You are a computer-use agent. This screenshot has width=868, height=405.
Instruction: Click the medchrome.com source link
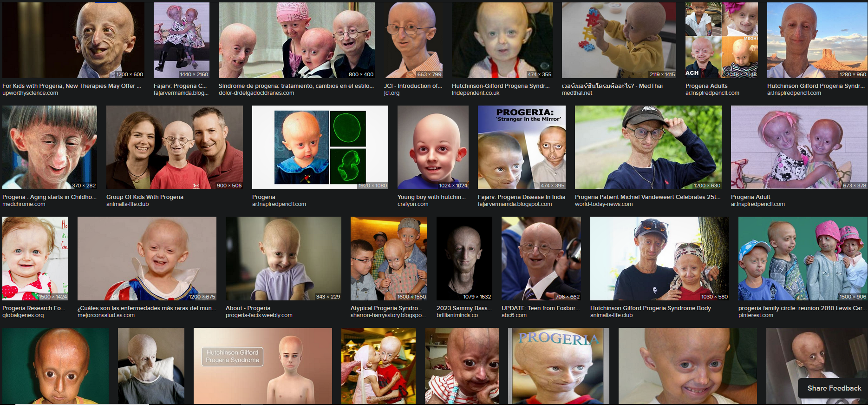pos(24,204)
